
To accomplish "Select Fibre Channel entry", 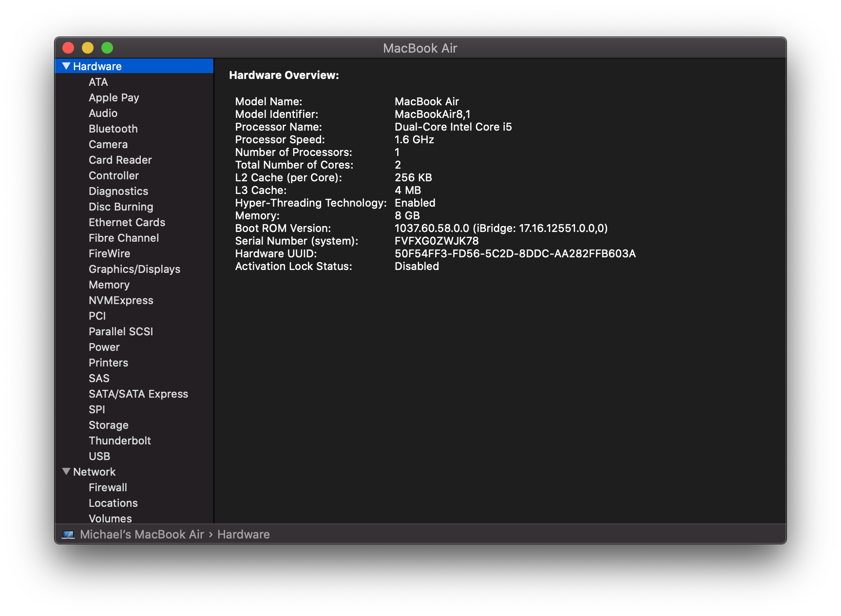I will (x=124, y=238).
